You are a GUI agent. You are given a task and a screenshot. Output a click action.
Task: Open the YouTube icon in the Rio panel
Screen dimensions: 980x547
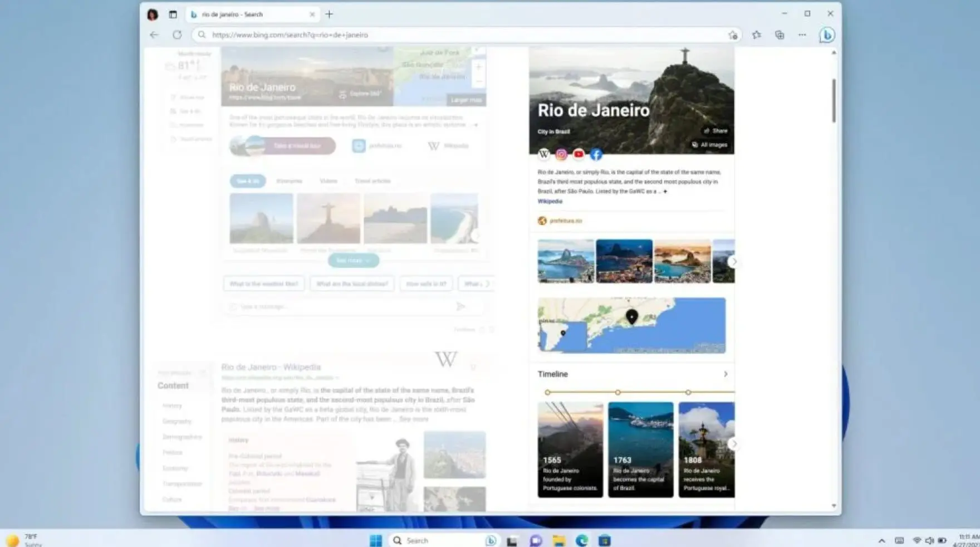tap(579, 154)
